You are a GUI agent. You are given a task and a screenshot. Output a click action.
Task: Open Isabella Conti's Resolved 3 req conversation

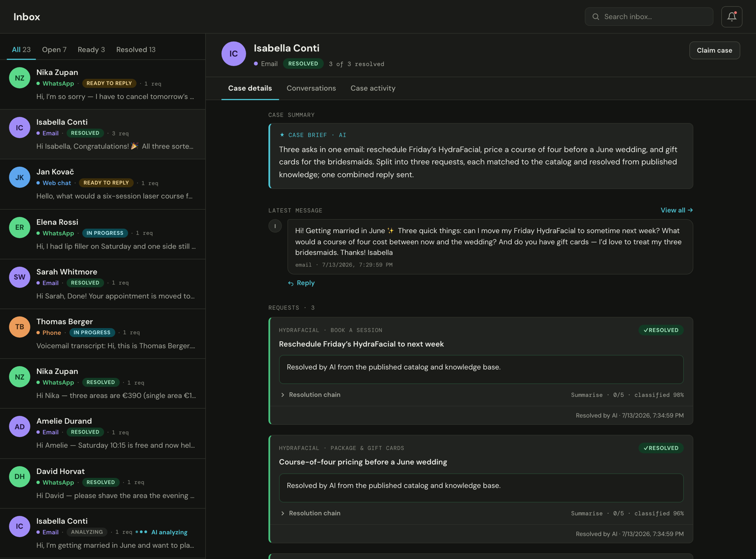(102, 134)
